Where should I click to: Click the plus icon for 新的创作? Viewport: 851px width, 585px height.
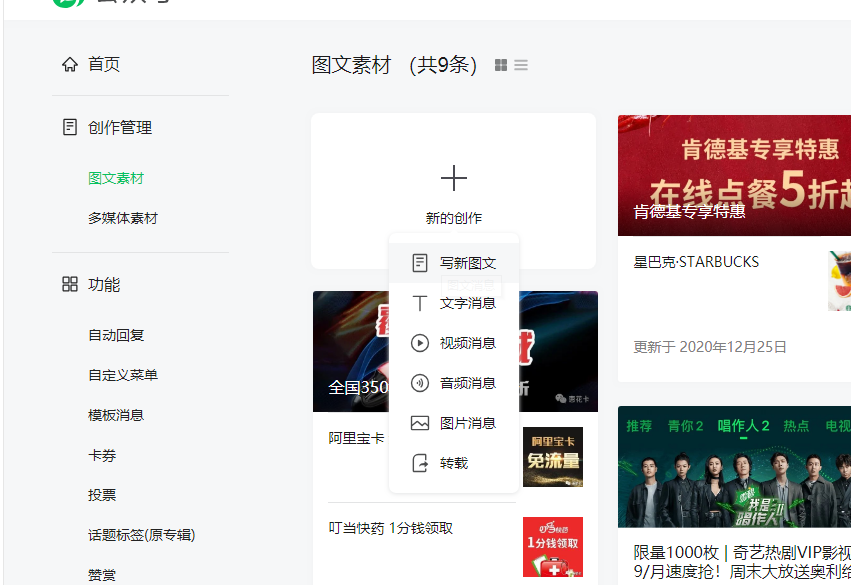[x=454, y=179]
